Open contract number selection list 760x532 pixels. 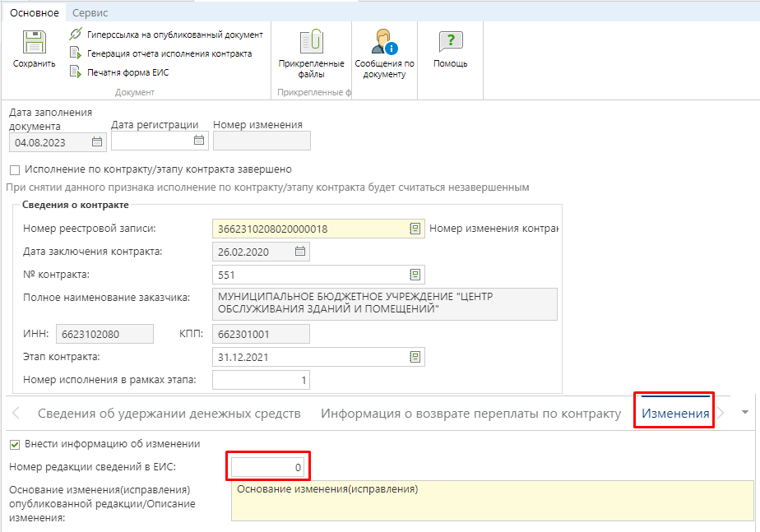point(415,274)
